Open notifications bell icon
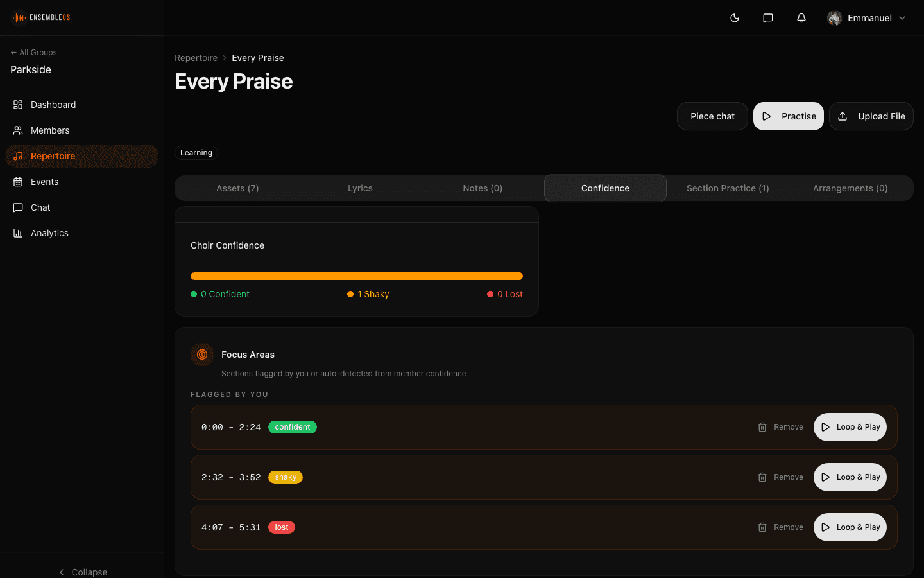Screen dimensions: 924x578 tap(801, 18)
